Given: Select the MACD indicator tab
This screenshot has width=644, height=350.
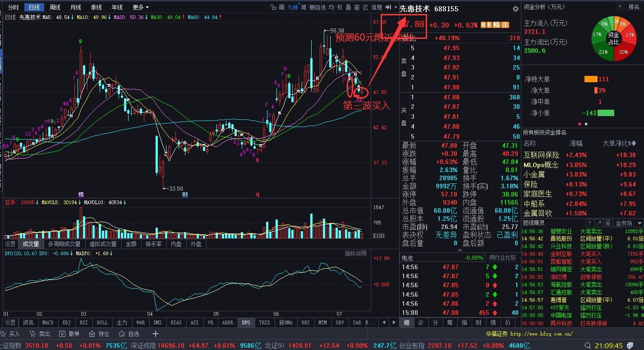Looking at the screenshot, I should tap(48, 322).
